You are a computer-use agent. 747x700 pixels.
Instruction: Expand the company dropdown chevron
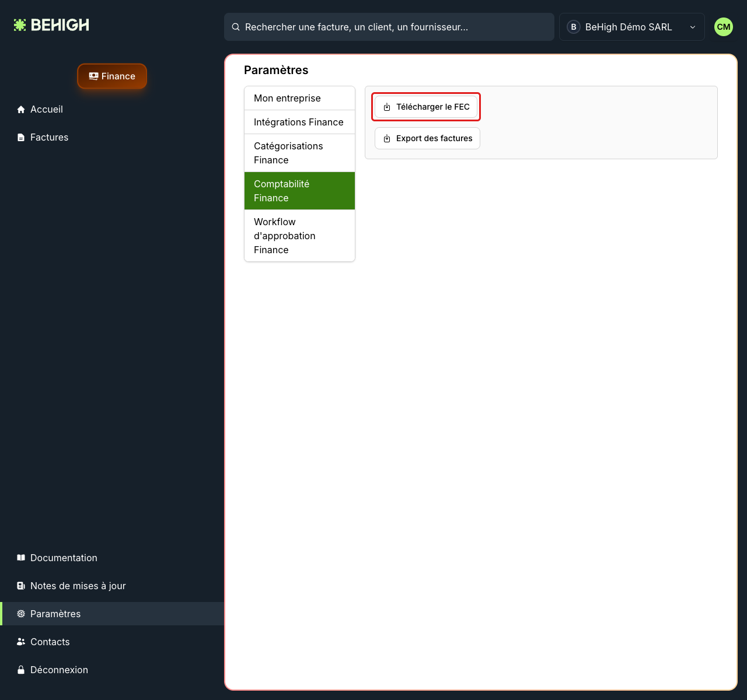[x=693, y=27]
